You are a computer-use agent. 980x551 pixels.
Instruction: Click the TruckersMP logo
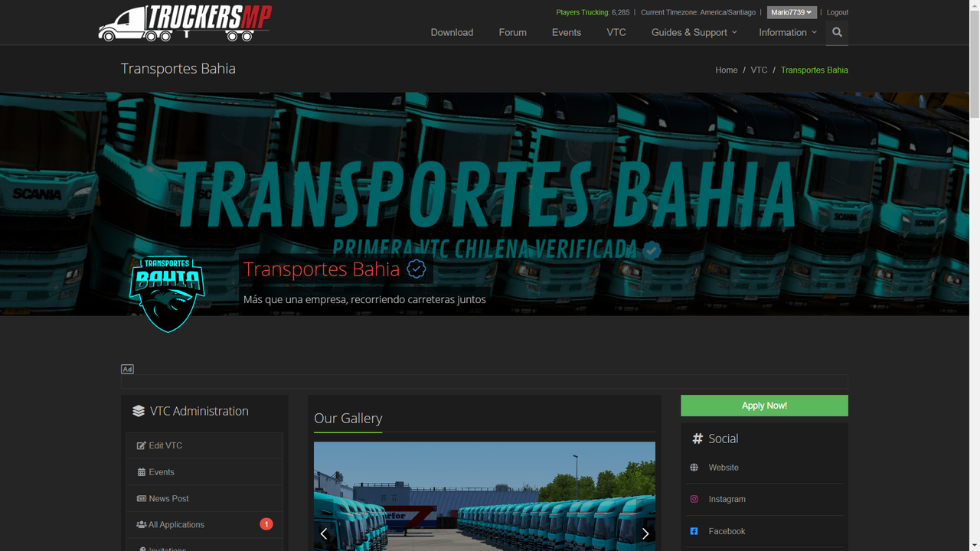[x=185, y=23]
